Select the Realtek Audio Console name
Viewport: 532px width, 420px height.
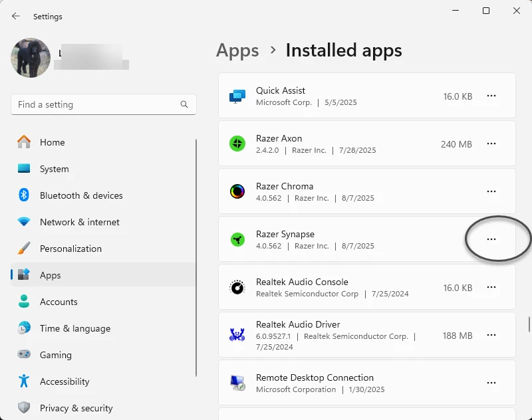(302, 282)
